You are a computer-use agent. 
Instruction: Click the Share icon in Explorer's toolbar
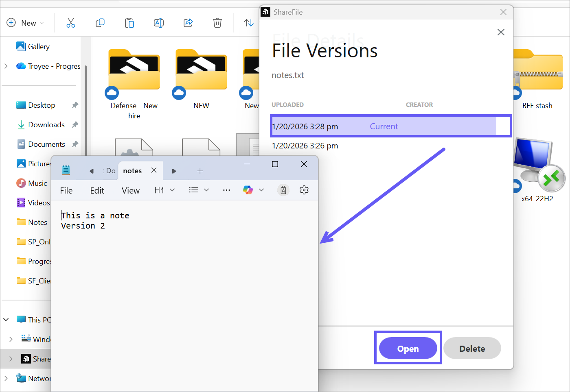188,23
